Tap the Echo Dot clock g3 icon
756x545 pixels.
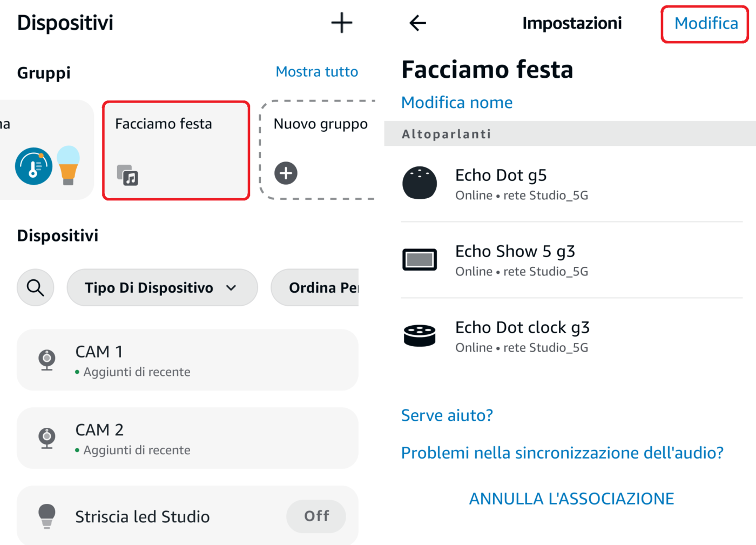tap(420, 335)
